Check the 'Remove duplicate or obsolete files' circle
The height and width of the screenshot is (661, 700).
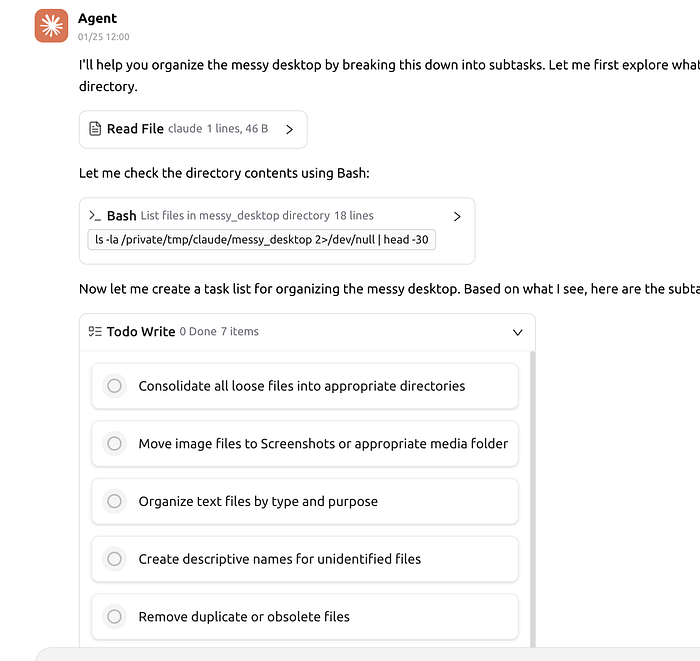coord(114,617)
